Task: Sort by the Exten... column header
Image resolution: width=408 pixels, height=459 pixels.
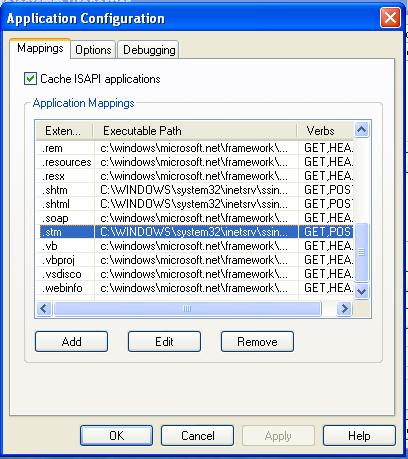Action: tap(64, 131)
